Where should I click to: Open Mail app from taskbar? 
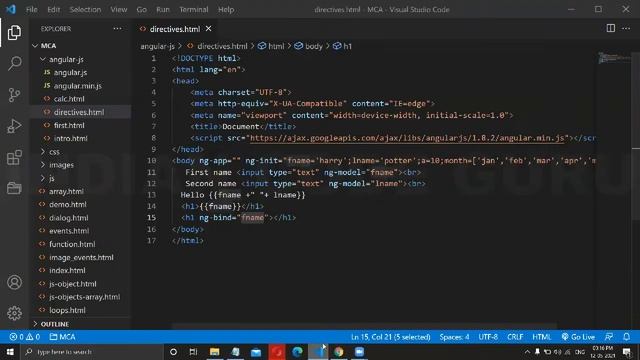256,351
